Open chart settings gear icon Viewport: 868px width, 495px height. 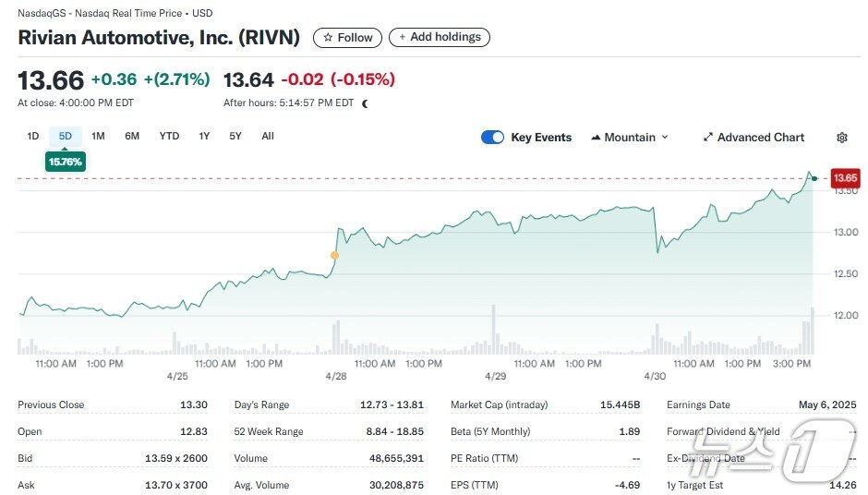(x=841, y=138)
